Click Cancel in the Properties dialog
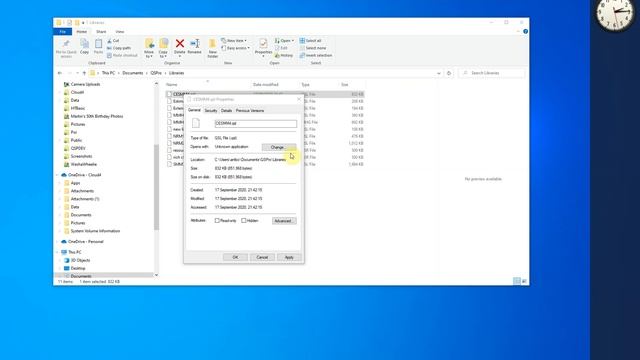Screen dimensions: 640x360 tap(262, 257)
